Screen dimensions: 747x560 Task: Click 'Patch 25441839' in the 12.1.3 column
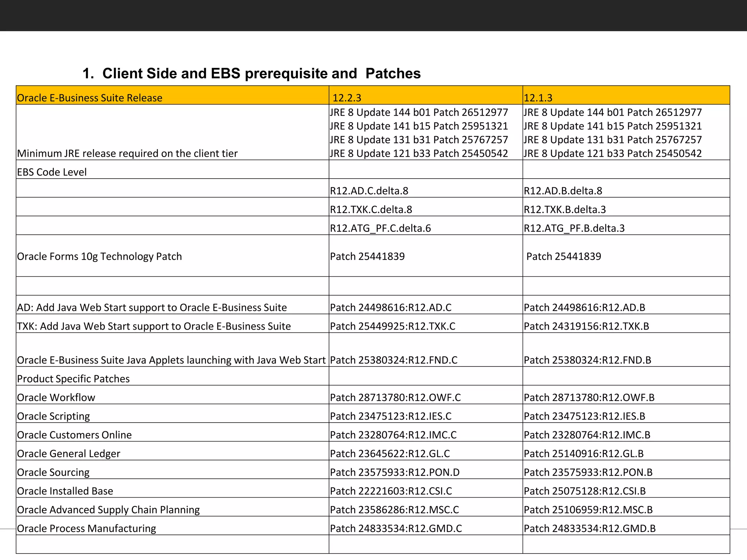[564, 256]
